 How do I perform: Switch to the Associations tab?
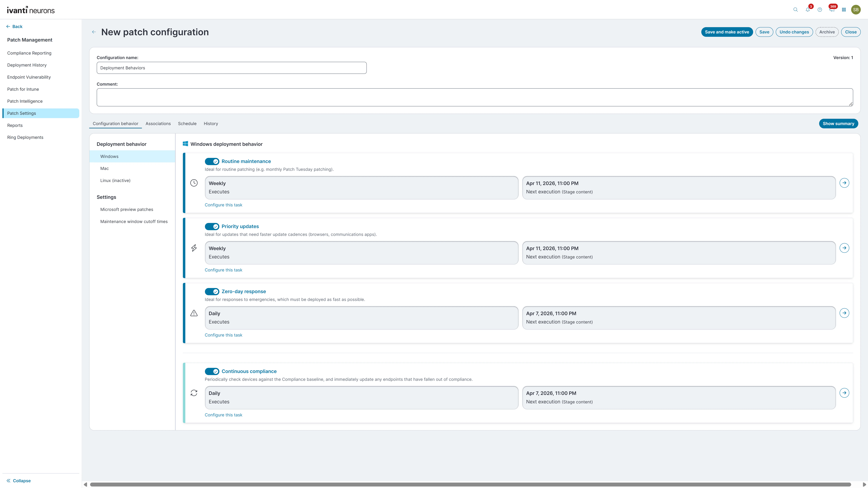tap(158, 124)
